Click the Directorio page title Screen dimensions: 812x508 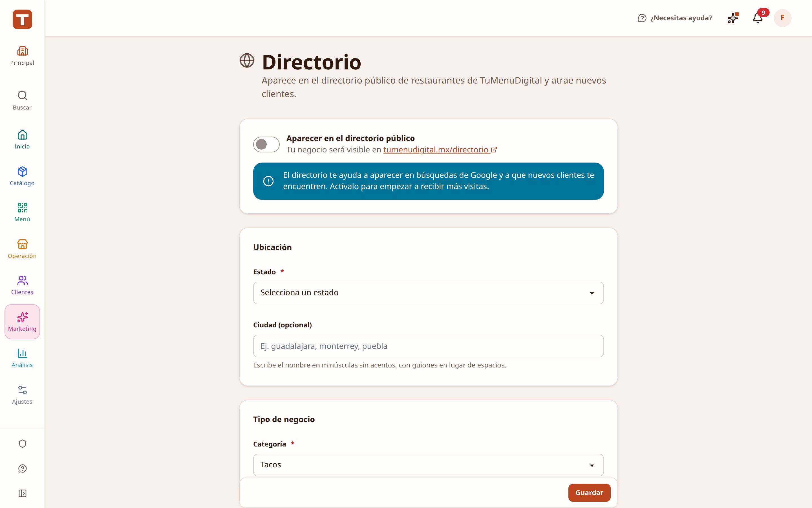coord(311,62)
